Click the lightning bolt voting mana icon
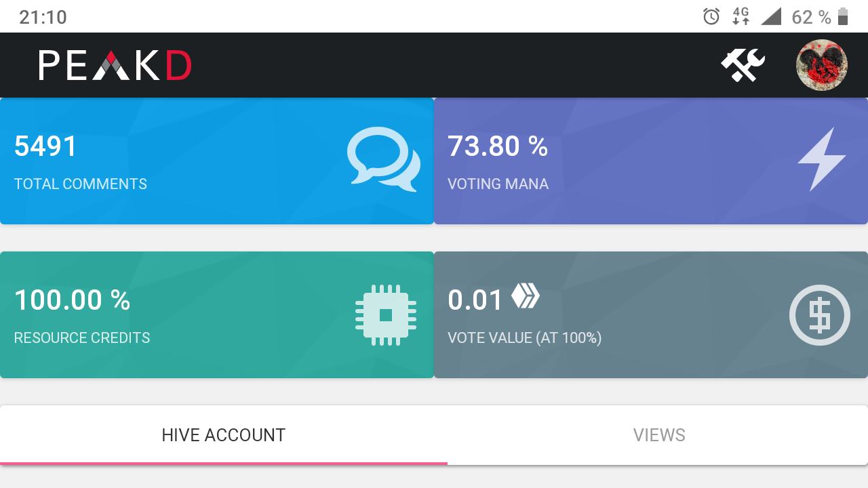The height and width of the screenshot is (488, 868). point(821,159)
